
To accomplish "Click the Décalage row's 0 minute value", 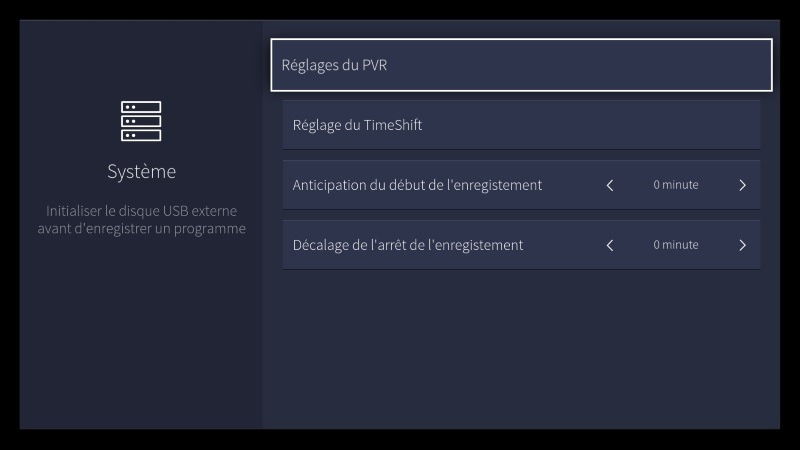I will 676,245.
